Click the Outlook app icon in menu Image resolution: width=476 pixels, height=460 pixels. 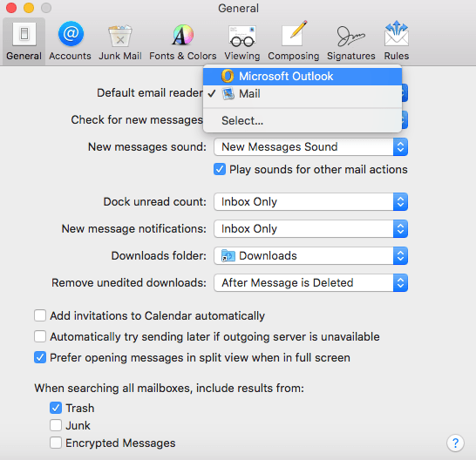[x=228, y=76]
